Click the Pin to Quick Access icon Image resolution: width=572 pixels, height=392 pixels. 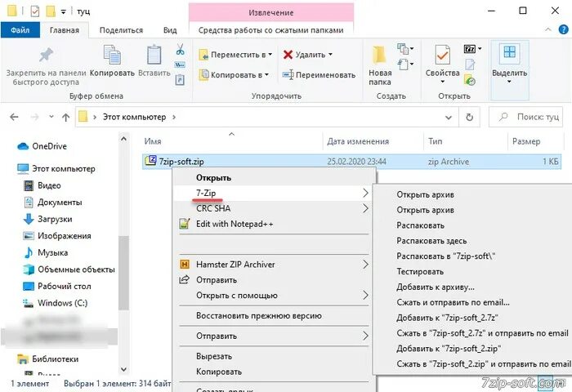[46, 55]
